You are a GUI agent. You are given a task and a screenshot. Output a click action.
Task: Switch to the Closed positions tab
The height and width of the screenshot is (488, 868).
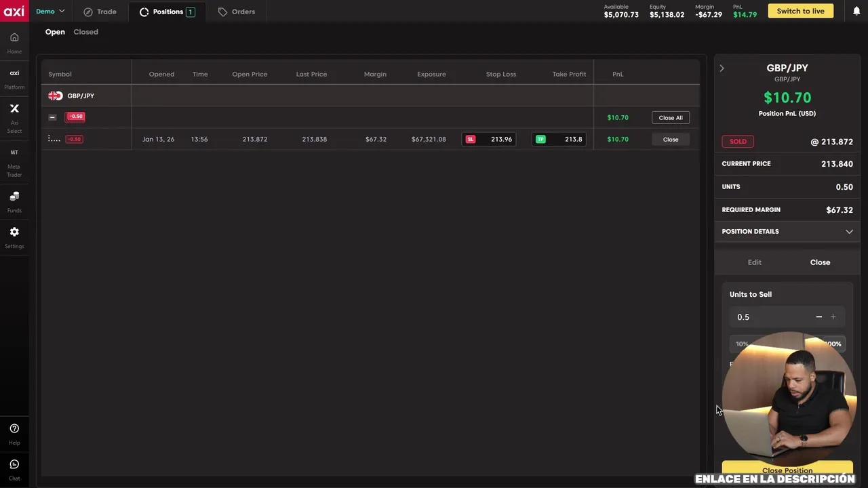pos(85,32)
